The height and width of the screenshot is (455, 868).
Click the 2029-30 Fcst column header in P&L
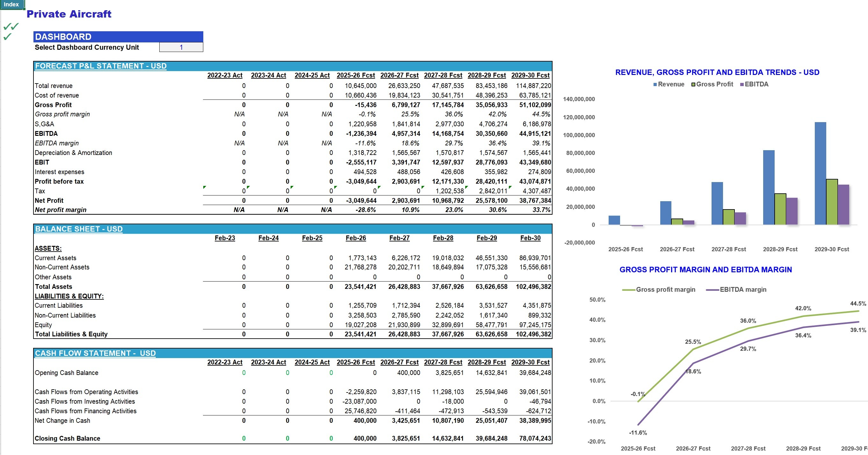tap(530, 75)
